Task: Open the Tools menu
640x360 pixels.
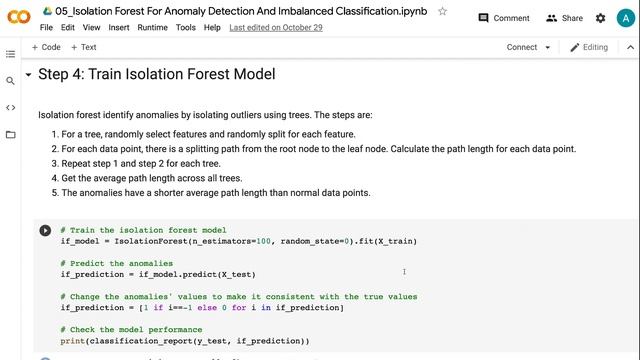Action: [x=186, y=27]
